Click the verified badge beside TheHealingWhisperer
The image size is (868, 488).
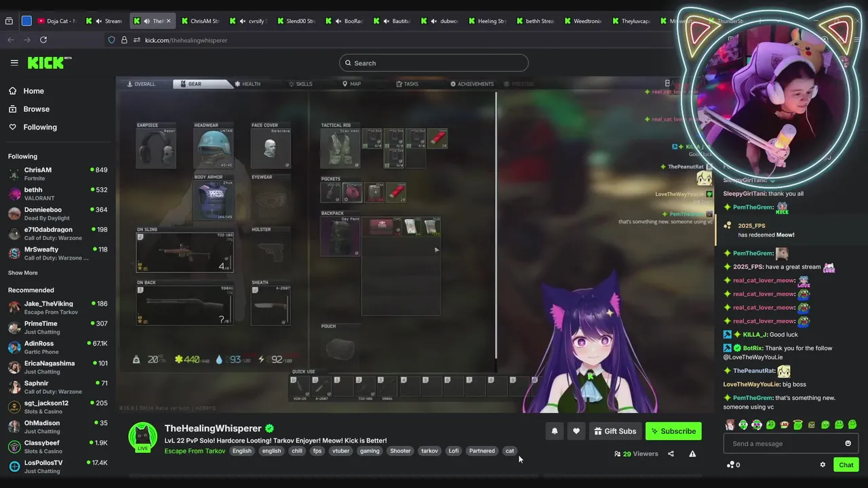coord(269,428)
